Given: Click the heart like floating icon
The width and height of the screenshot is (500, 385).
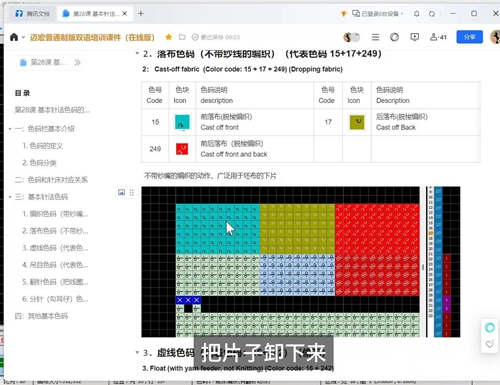Looking at the screenshot, I should coord(489,344).
